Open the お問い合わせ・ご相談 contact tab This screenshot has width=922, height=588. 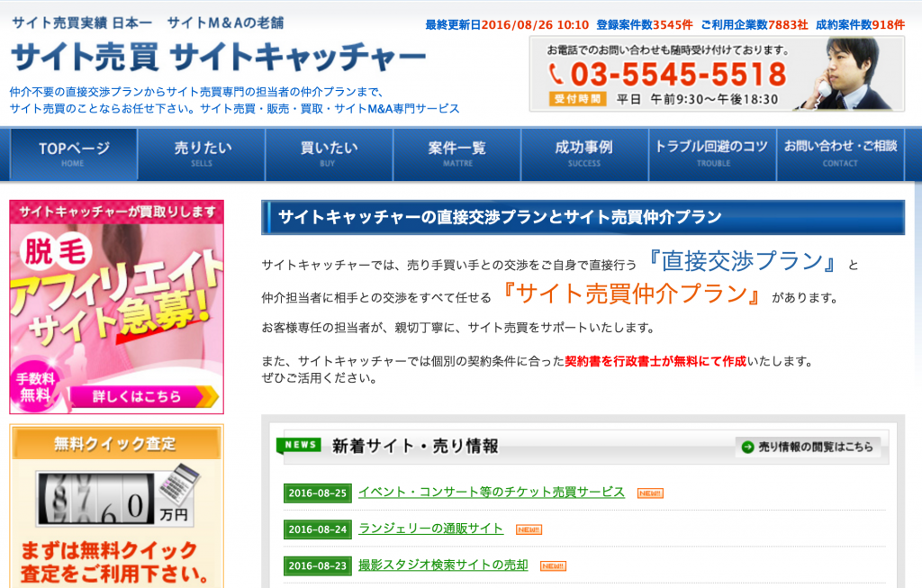840,154
